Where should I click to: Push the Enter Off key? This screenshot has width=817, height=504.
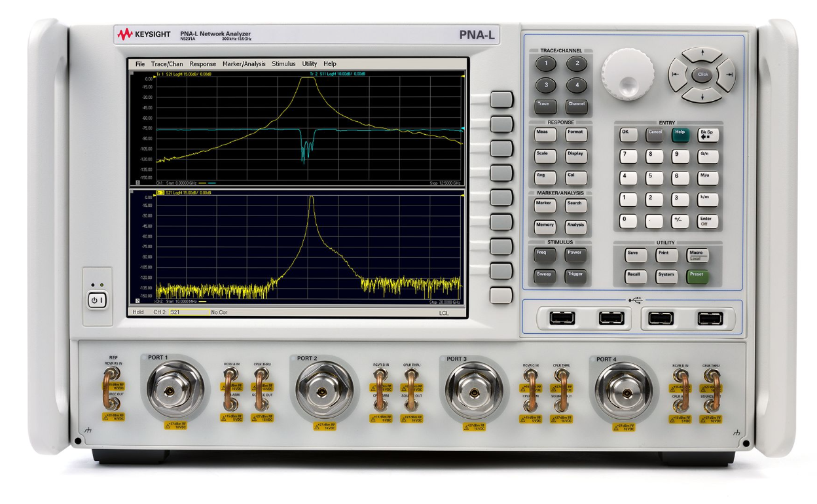point(708,222)
